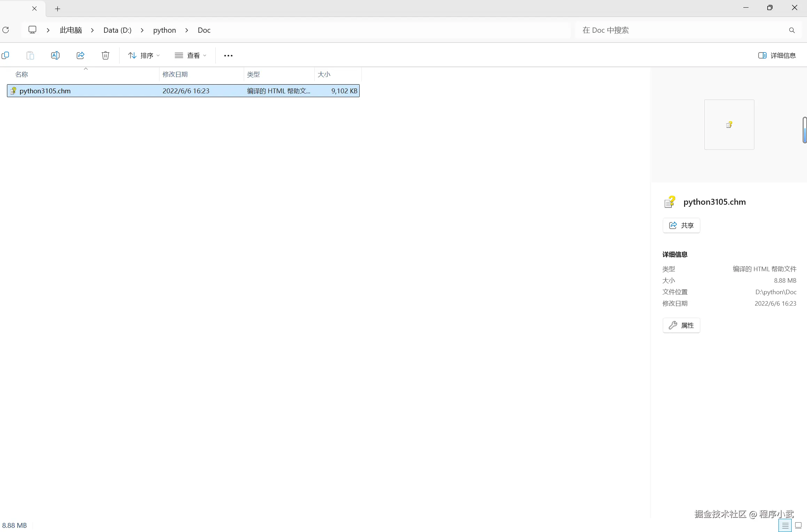Click the 属性 properties button
Screen dimensions: 807x532
[681, 325]
